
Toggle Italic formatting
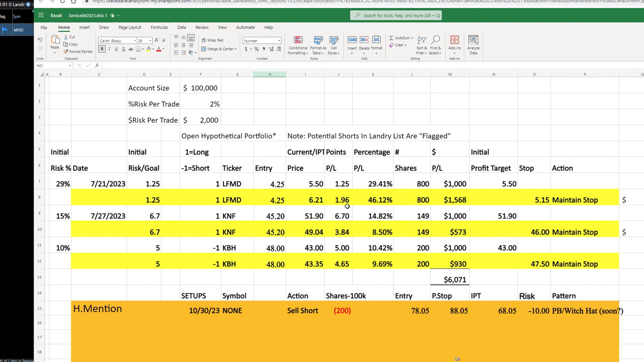pyautogui.click(x=109, y=49)
